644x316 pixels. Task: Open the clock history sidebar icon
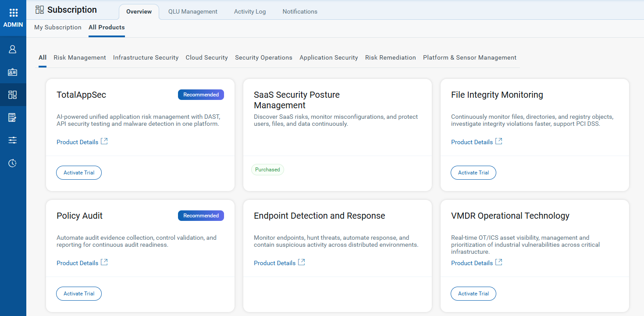[13, 163]
